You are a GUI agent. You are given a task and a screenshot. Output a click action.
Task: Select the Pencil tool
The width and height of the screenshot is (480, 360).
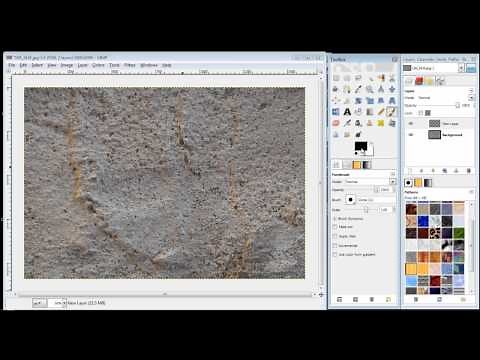tap(381, 112)
